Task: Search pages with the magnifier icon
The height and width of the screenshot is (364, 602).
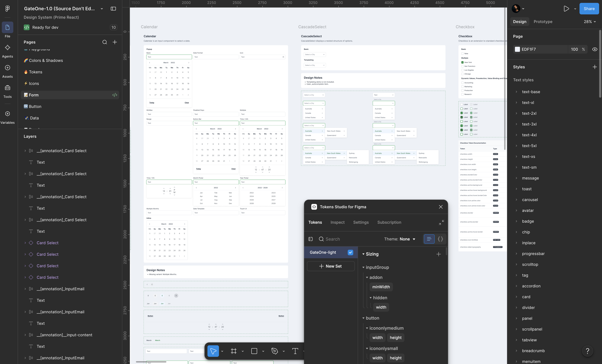Action: pyautogui.click(x=105, y=42)
